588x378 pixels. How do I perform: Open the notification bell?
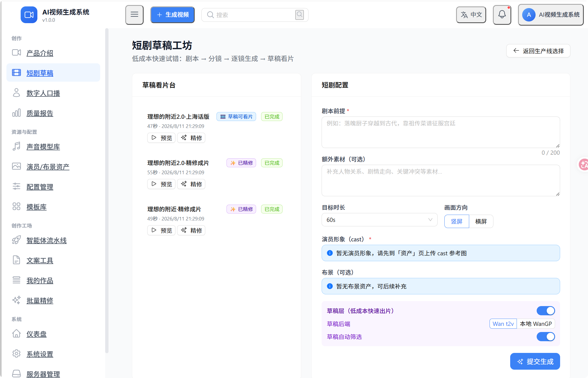(502, 15)
